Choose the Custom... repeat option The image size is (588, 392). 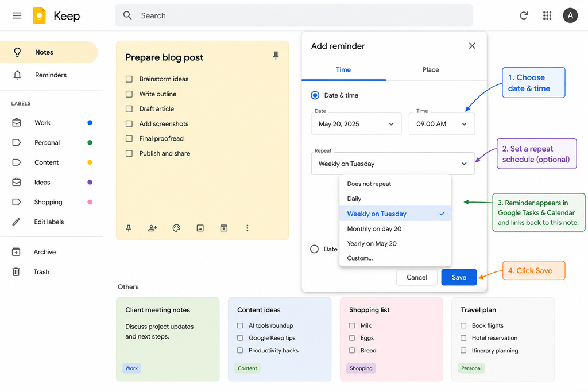[x=395, y=258]
